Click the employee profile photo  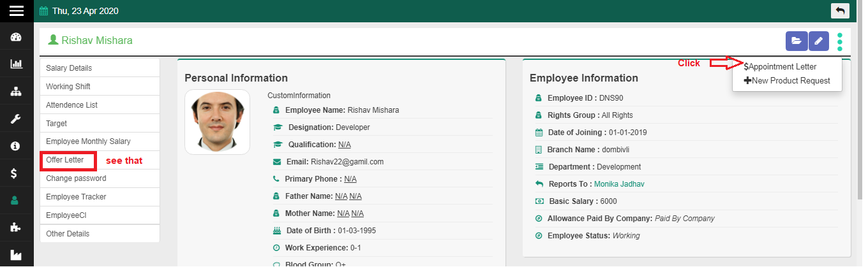216,122
